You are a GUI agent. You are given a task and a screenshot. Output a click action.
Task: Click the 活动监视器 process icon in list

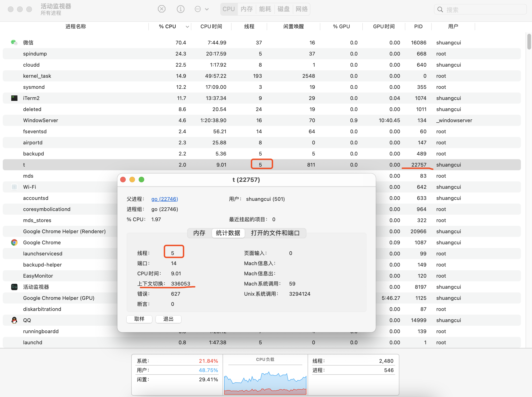[x=14, y=287]
